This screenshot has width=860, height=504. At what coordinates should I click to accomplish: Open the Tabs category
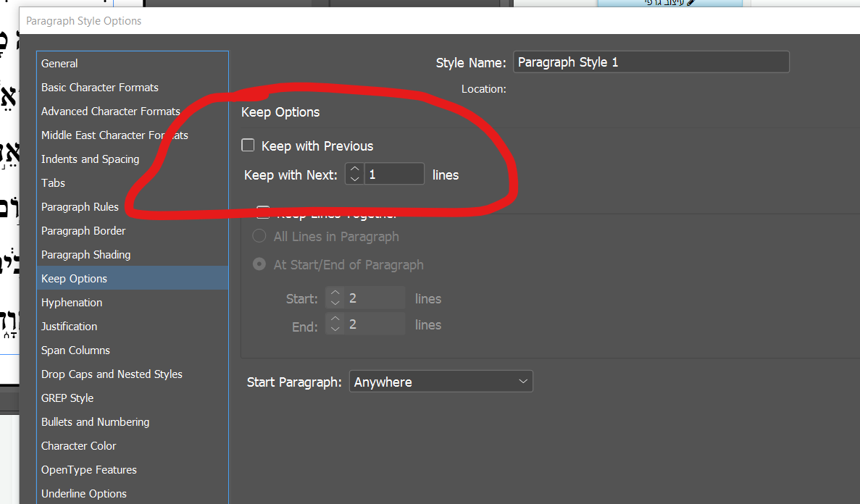pos(132,183)
